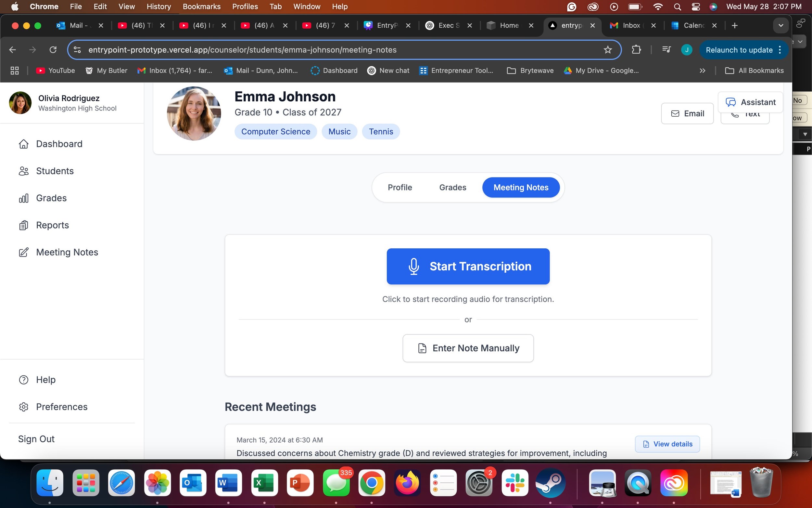
Task: Select the Meeting Notes tab
Action: coord(521,188)
